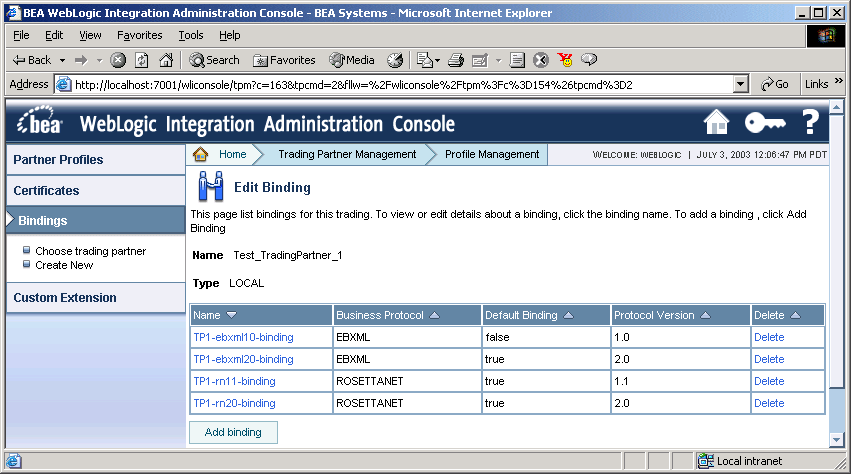Open the Favorites toolbar button
This screenshot has height=474, width=851.
[284, 60]
